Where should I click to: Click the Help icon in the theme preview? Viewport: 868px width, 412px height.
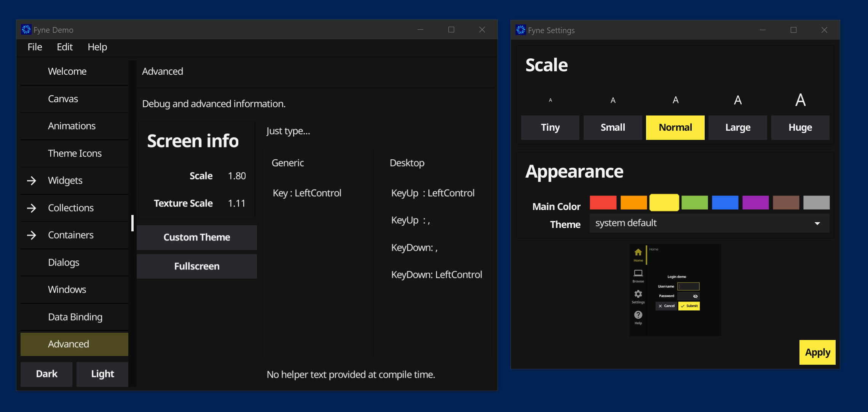[638, 314]
